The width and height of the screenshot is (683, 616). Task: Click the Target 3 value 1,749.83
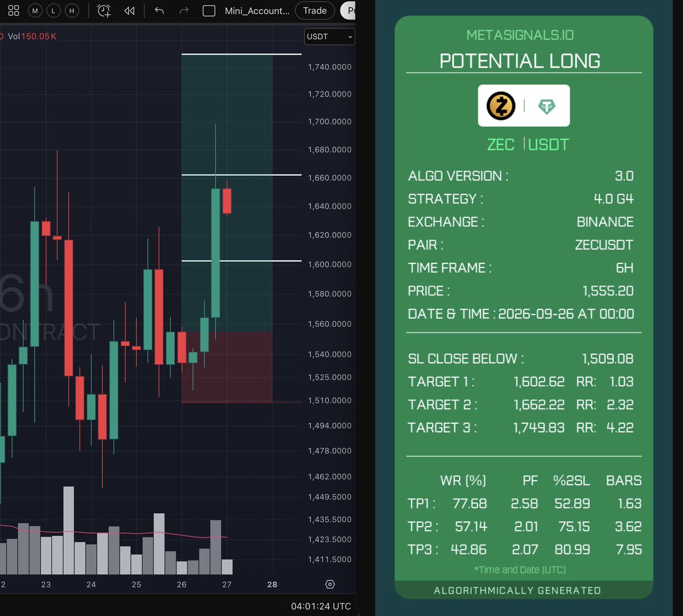539,428
